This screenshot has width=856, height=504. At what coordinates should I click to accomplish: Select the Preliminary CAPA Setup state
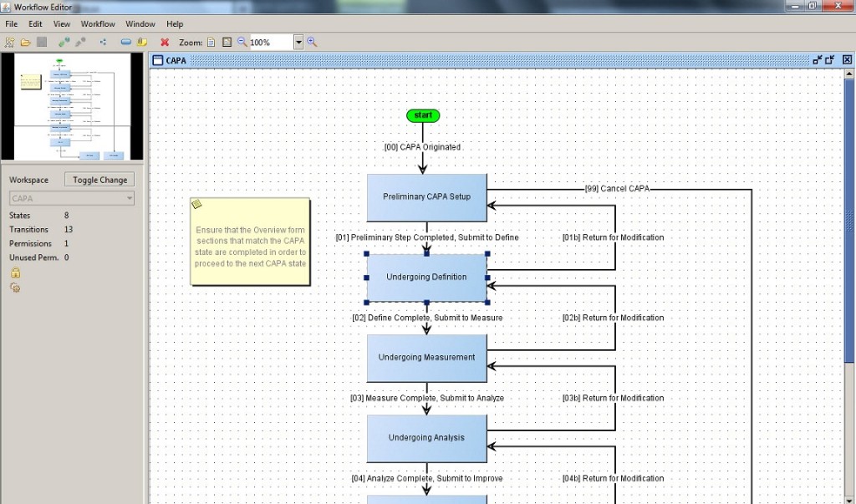pyautogui.click(x=427, y=197)
